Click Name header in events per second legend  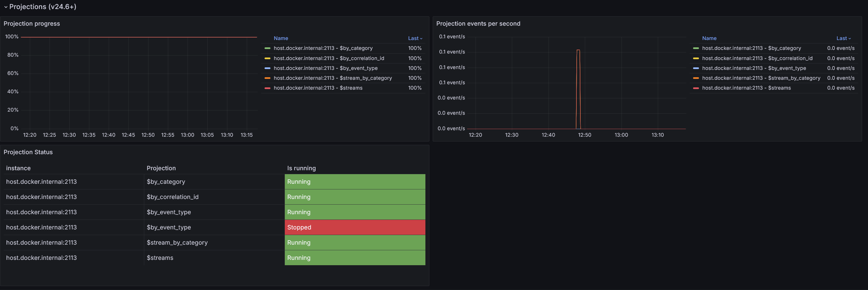tap(709, 38)
